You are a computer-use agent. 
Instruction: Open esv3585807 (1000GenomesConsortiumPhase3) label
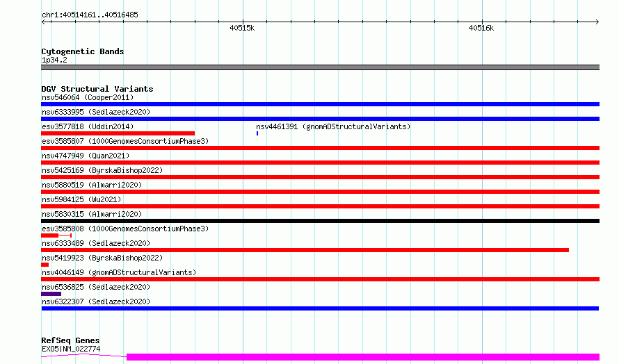tap(125, 141)
